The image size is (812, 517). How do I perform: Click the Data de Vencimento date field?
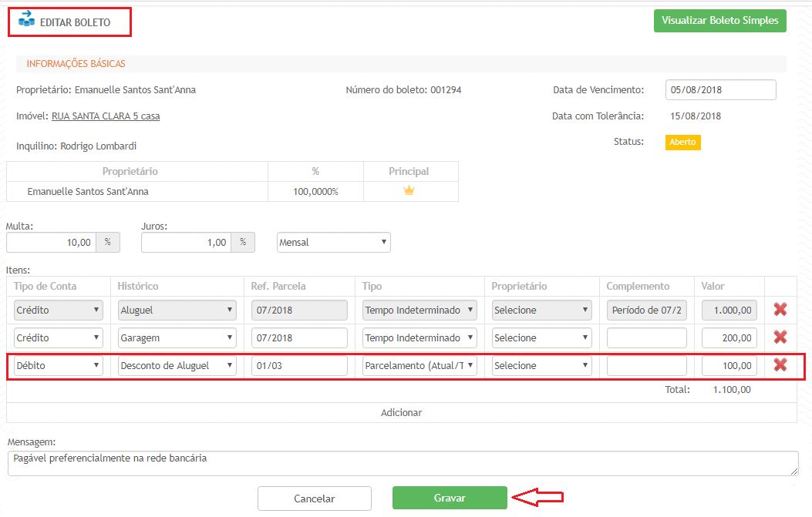point(720,89)
